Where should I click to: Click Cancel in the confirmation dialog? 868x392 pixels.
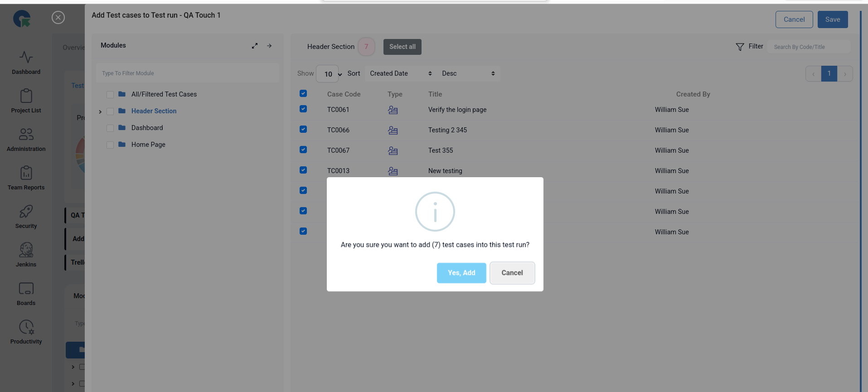pos(512,273)
